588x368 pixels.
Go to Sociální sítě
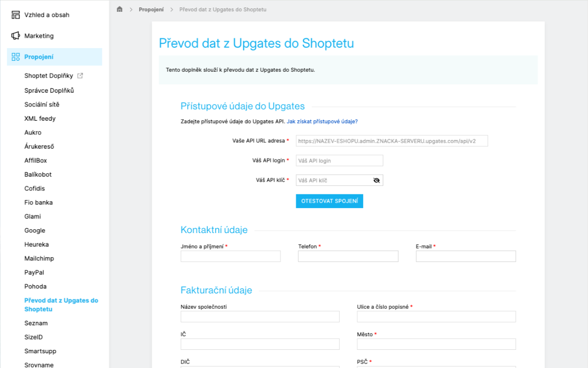pos(42,105)
